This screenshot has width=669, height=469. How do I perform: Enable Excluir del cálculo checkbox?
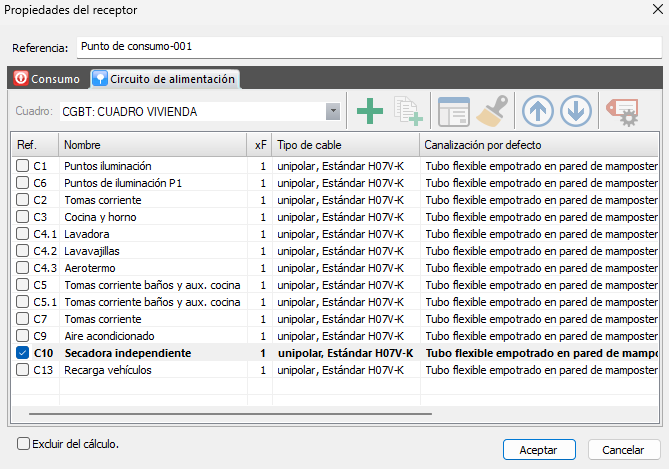[x=23, y=443]
